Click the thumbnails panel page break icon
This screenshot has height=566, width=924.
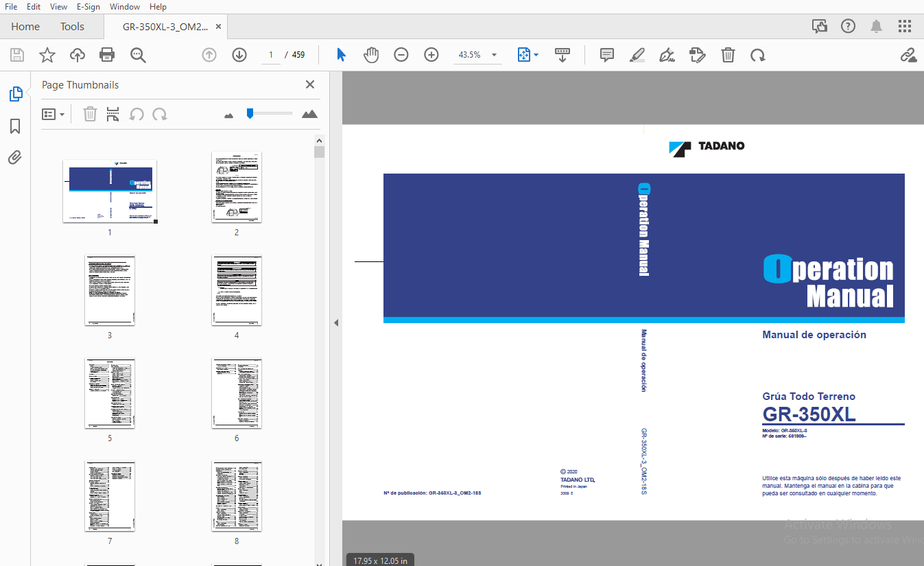(113, 114)
